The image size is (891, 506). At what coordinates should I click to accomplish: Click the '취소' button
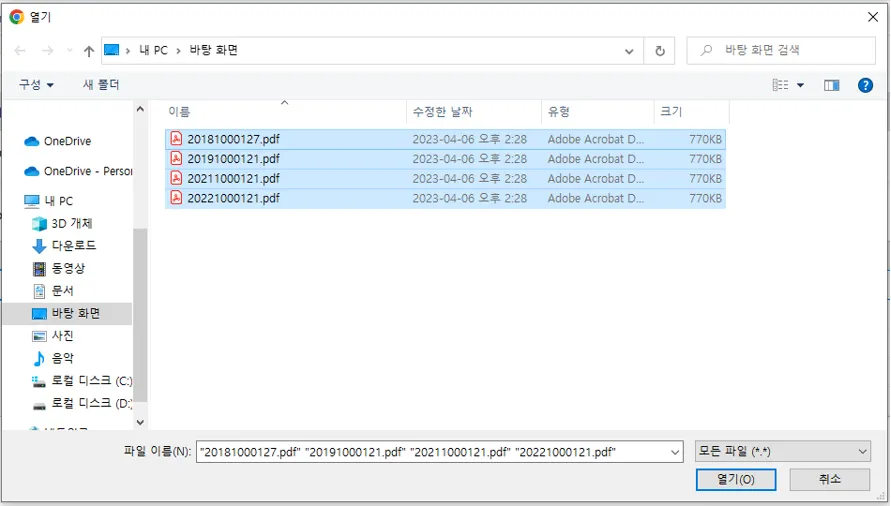pyautogui.click(x=830, y=479)
